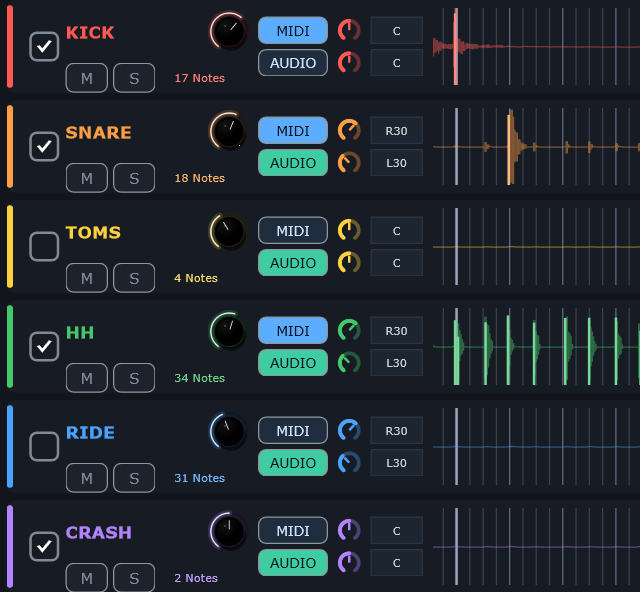Click the HH waveform display
The width and height of the screenshot is (640, 592).
536,347
